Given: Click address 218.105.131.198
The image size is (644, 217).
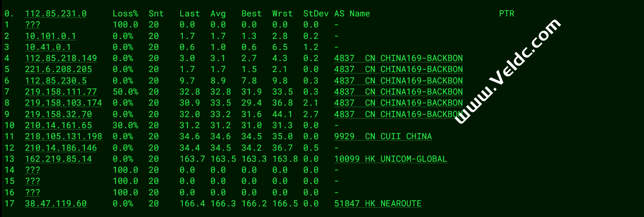Looking at the screenshot, I should pos(63,136).
